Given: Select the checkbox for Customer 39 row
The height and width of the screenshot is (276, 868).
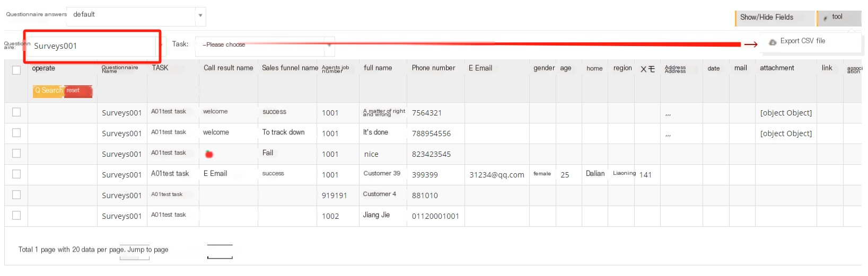Looking at the screenshot, I should 16,174.
